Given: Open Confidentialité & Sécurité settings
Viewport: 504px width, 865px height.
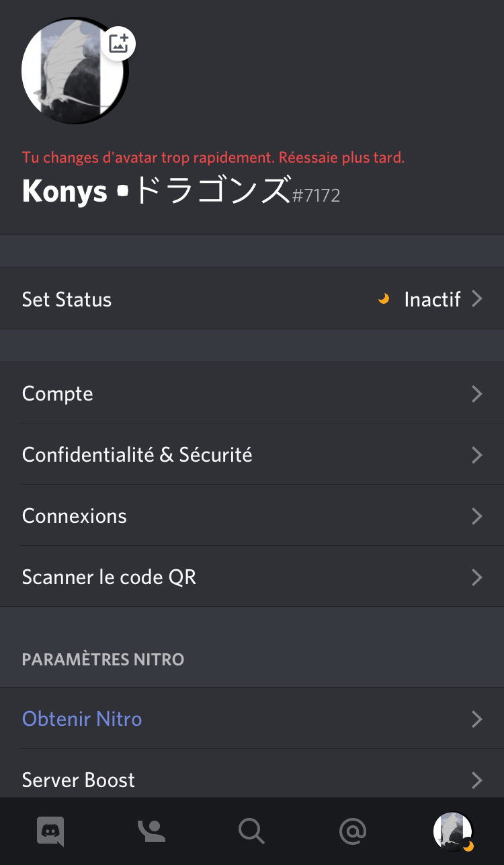Looking at the screenshot, I should click(137, 455).
